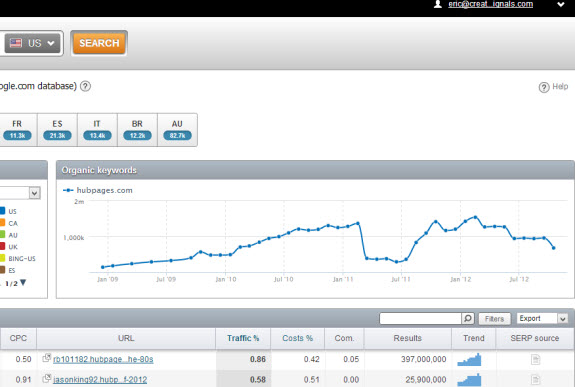Open jasonking92.hubp URL link

point(100,380)
